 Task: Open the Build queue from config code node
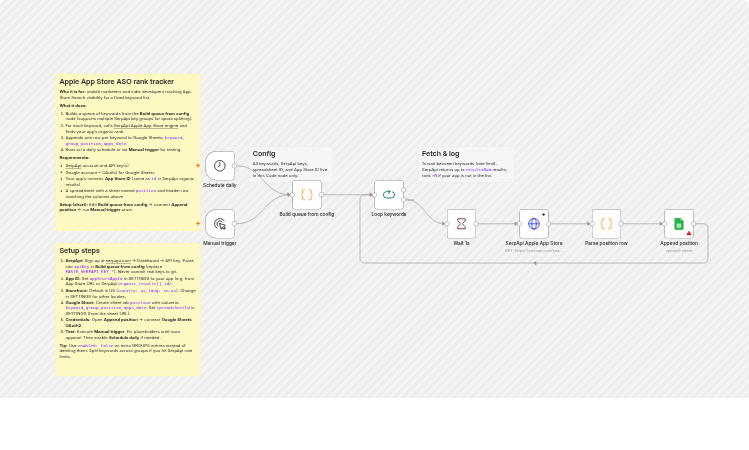point(307,194)
